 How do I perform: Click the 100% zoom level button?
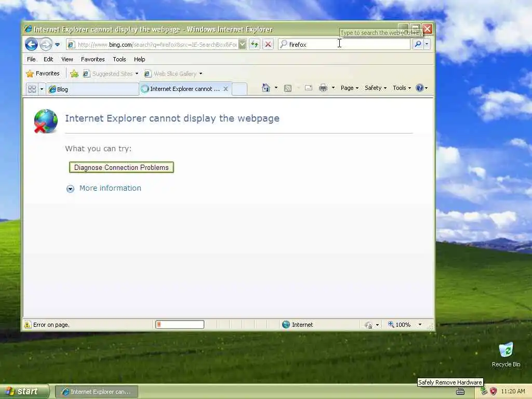pos(400,325)
